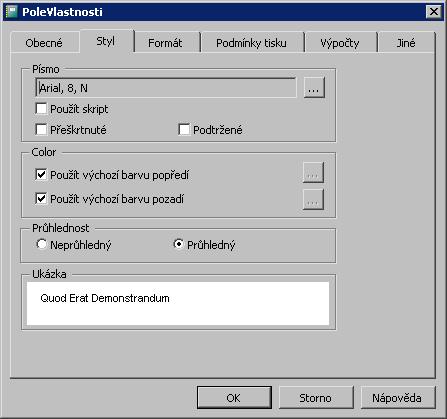Click the PoleVlastnosti title bar icon
The image size is (447, 419).
(x=11, y=12)
